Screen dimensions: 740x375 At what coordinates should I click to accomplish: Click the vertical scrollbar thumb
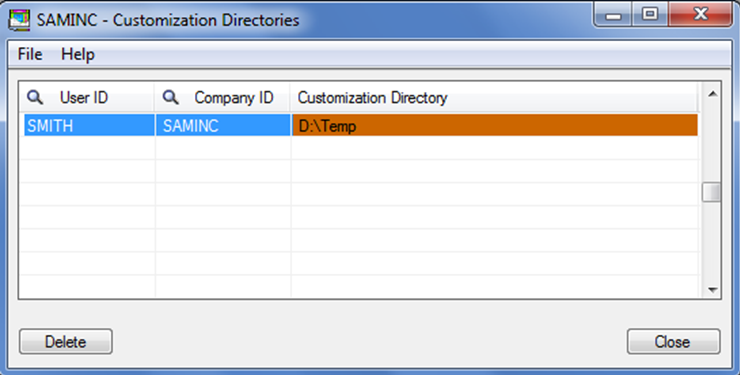(711, 192)
